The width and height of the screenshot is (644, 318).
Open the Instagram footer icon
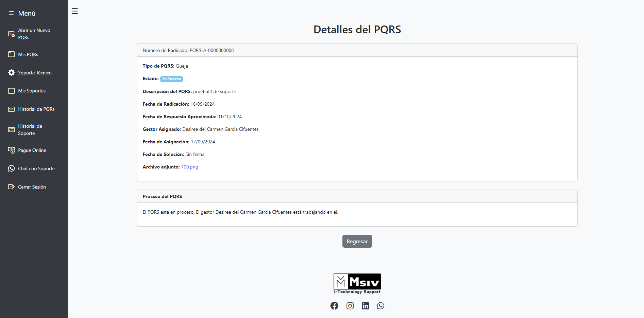pyautogui.click(x=350, y=306)
